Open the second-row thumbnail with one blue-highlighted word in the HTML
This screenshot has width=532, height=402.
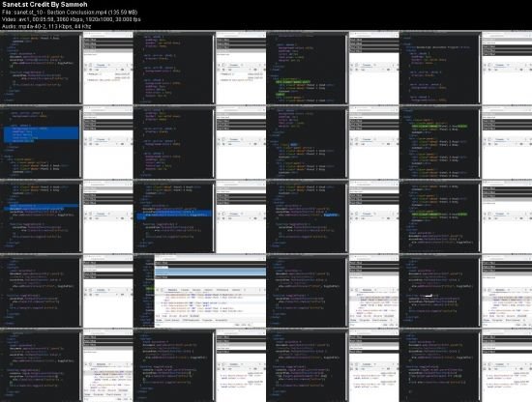(x=333, y=142)
